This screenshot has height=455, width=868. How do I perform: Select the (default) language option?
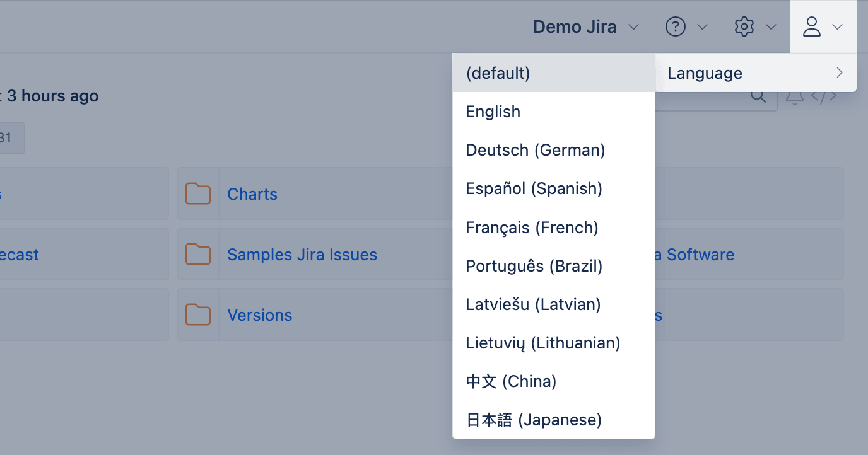(554, 73)
